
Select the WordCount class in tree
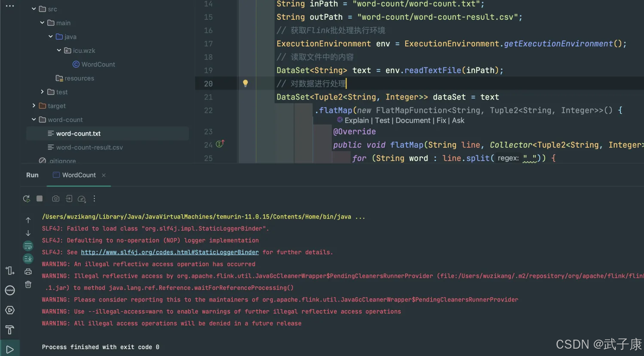coord(98,64)
